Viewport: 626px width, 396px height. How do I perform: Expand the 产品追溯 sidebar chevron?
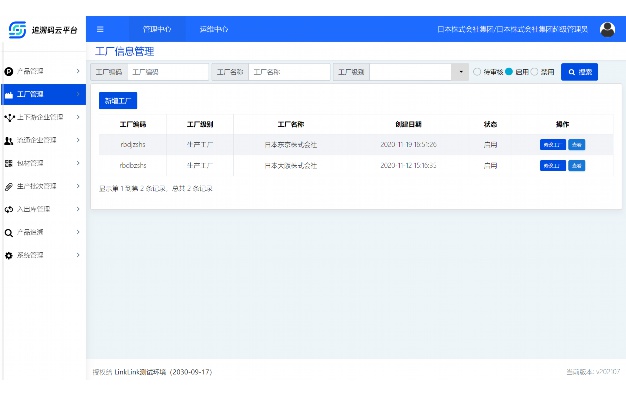click(x=78, y=232)
